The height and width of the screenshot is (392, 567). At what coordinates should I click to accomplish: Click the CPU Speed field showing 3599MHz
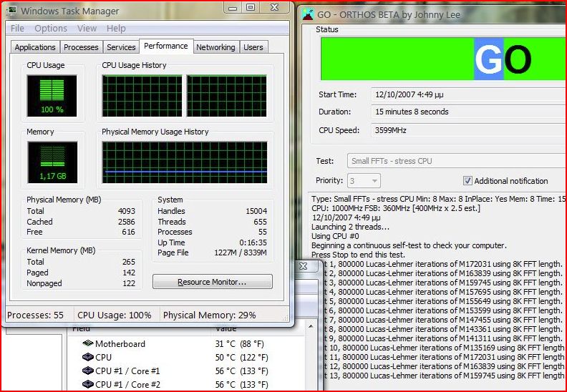click(x=469, y=130)
